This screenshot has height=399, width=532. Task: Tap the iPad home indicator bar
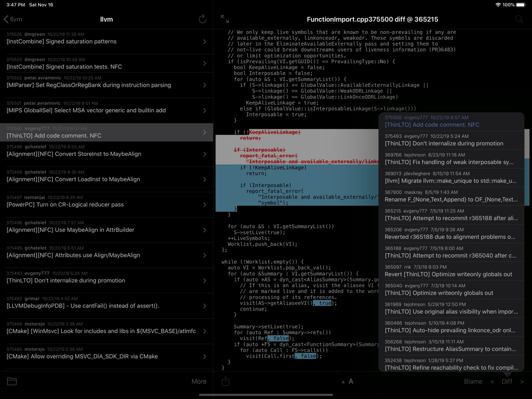pyautogui.click(x=266, y=395)
